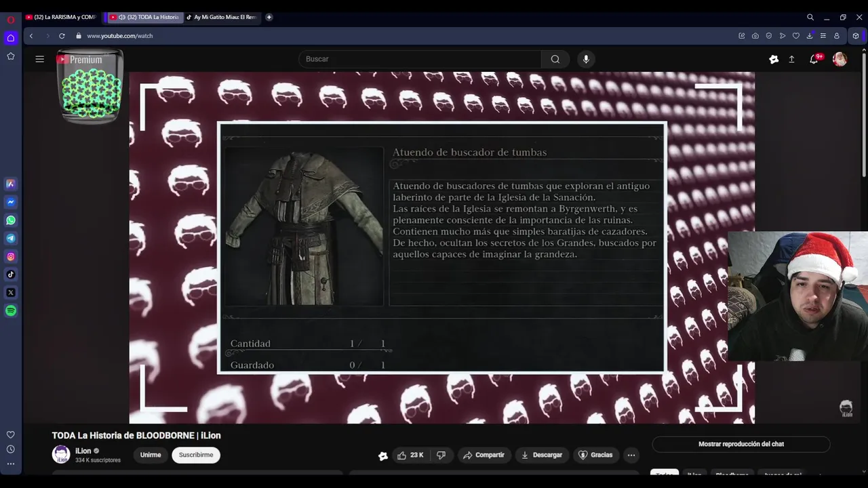This screenshot has height=488, width=868.
Task: Open the ad blocker shield icon
Action: click(x=769, y=36)
